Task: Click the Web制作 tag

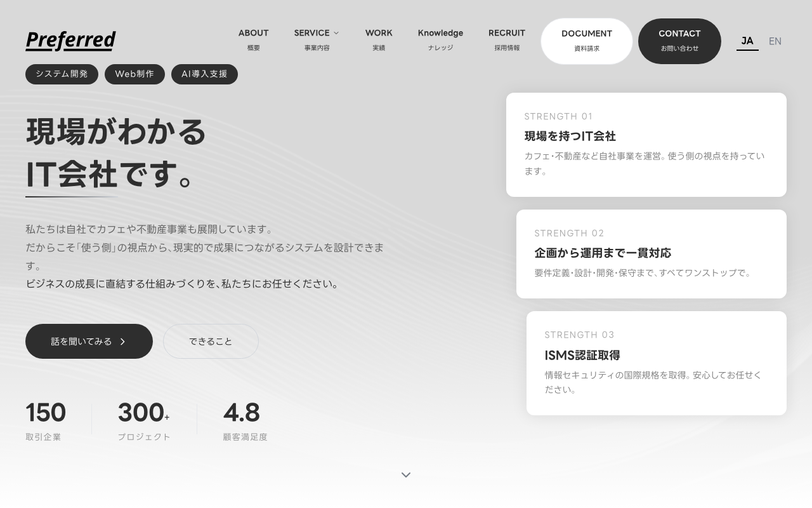Action: tap(134, 74)
